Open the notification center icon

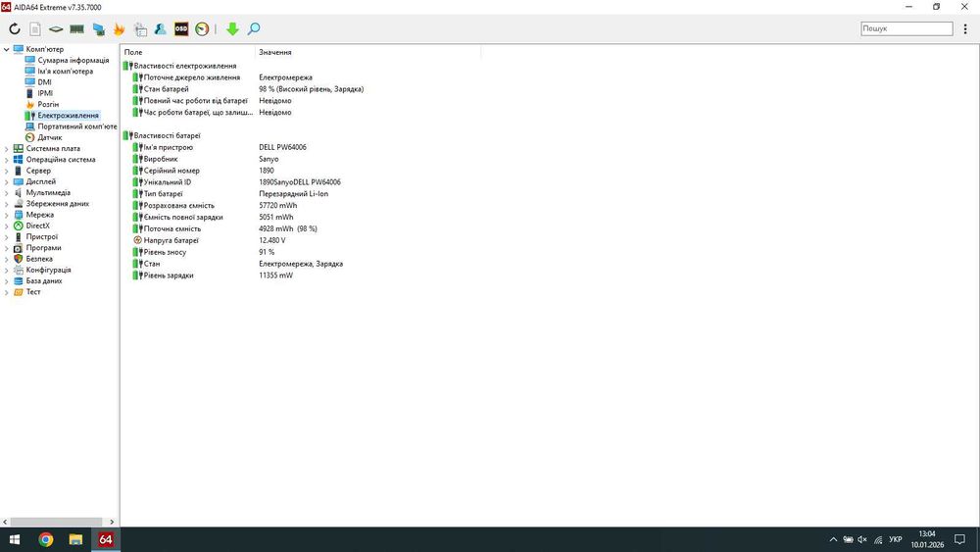[959, 539]
